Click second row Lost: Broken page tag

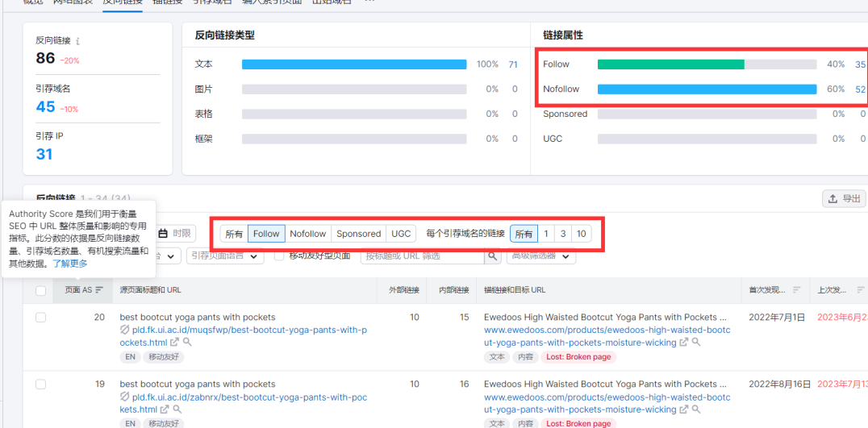click(578, 424)
